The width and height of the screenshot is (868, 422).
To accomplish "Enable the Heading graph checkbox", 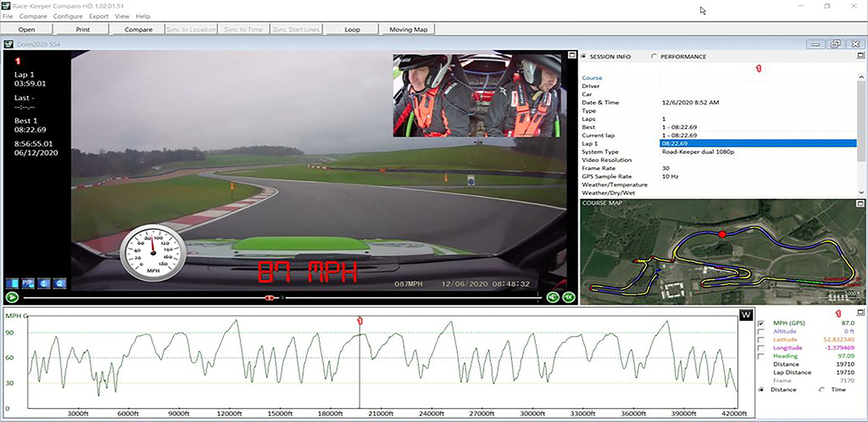I will tap(761, 356).
